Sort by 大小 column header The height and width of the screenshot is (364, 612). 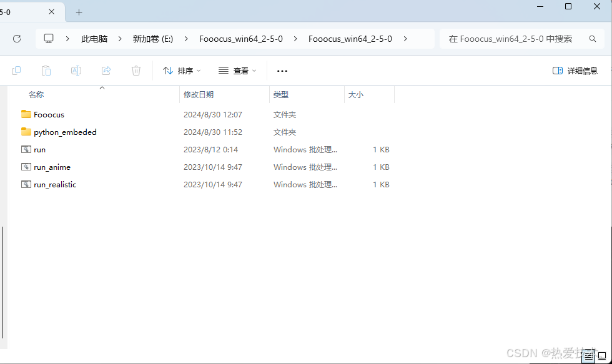tap(355, 95)
